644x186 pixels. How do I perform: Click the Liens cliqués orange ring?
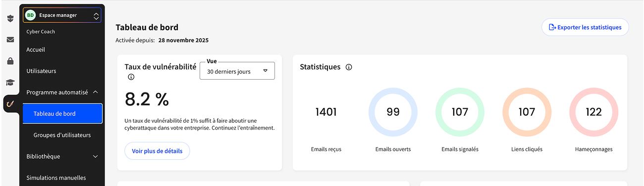pyautogui.click(x=527, y=112)
